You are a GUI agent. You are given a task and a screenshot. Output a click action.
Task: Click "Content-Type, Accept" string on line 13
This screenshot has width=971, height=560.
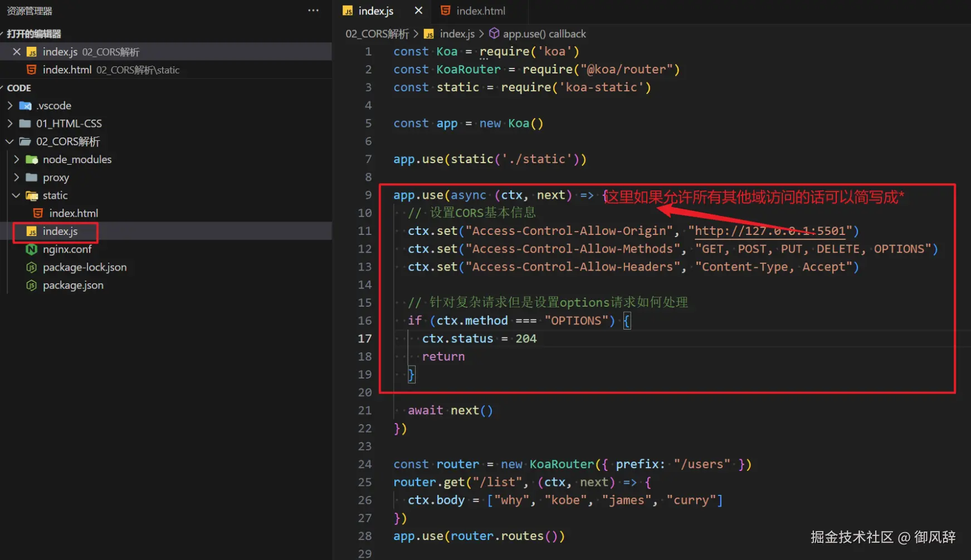pos(774,267)
